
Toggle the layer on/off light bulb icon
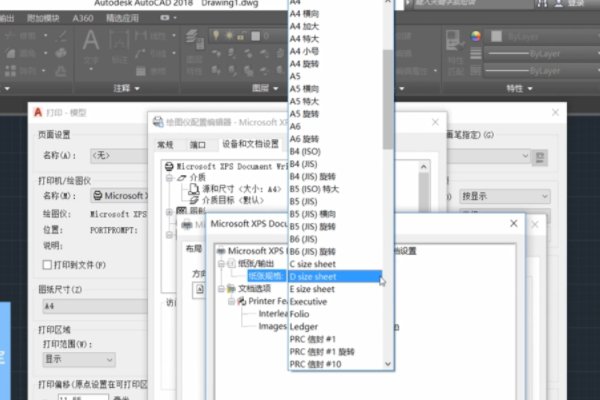click(x=216, y=36)
